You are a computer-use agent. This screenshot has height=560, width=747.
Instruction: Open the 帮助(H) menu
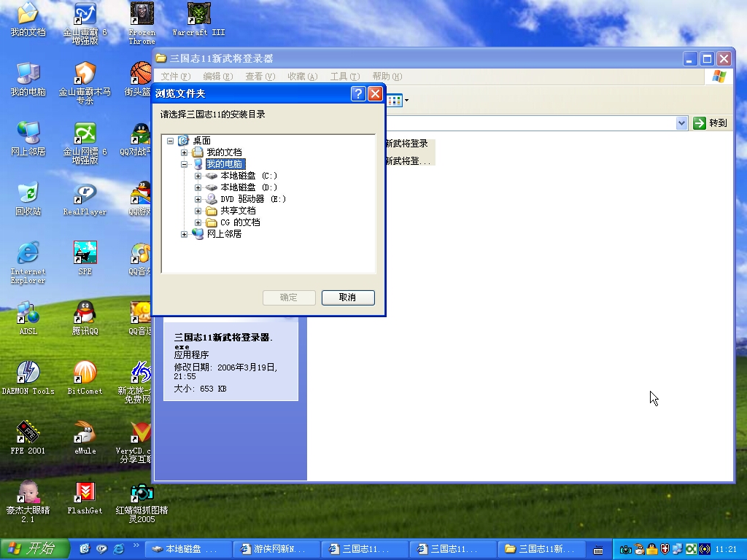pos(387,77)
